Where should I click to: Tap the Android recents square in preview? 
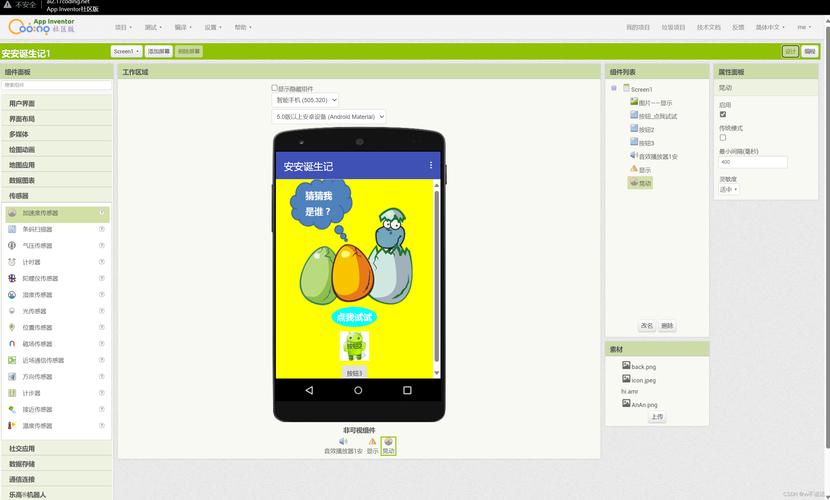point(407,390)
